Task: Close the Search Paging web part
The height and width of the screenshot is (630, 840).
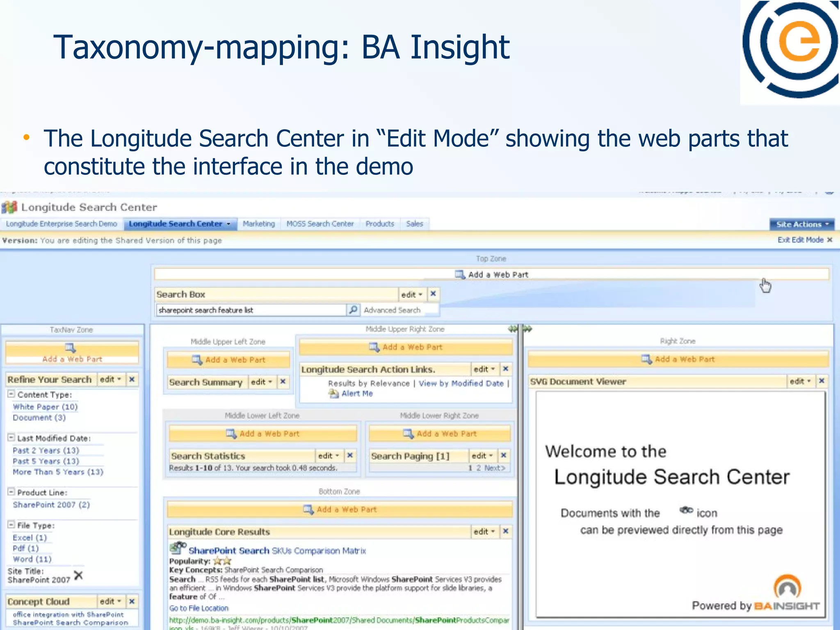Action: coord(504,455)
